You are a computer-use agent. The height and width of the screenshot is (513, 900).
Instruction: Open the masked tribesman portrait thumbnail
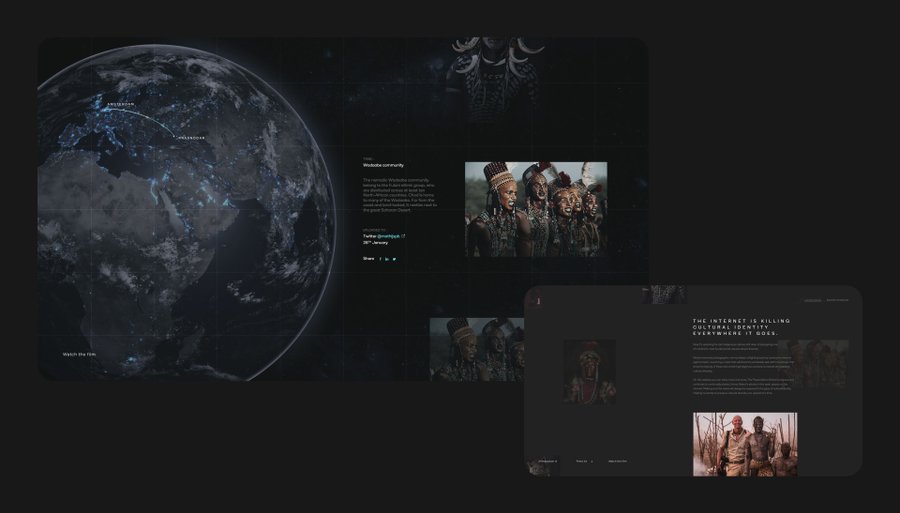click(589, 371)
